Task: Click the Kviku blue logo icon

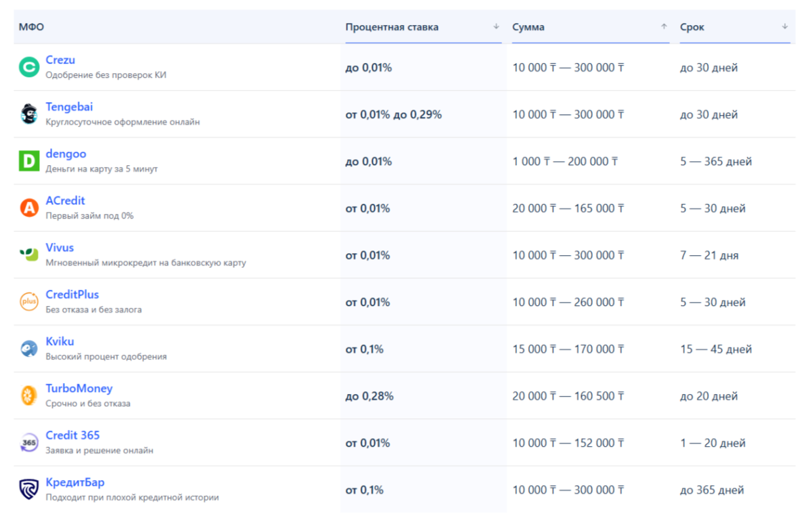Action: 29,349
